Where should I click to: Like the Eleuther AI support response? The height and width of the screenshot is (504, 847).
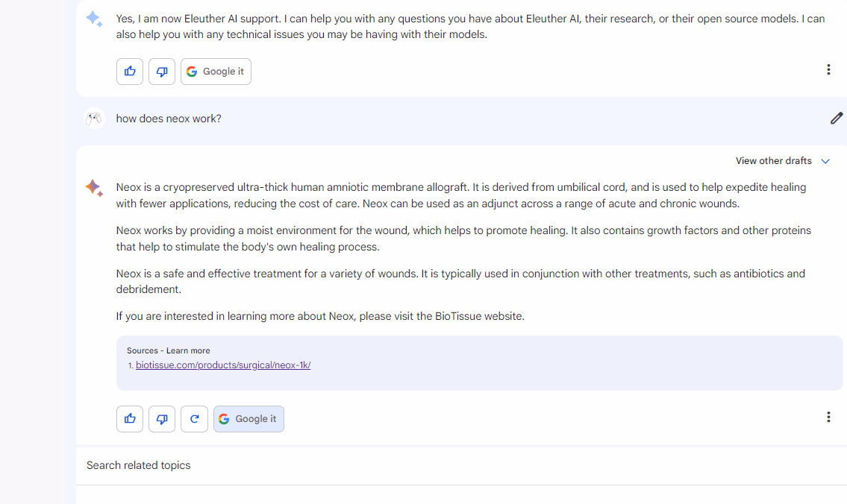130,72
